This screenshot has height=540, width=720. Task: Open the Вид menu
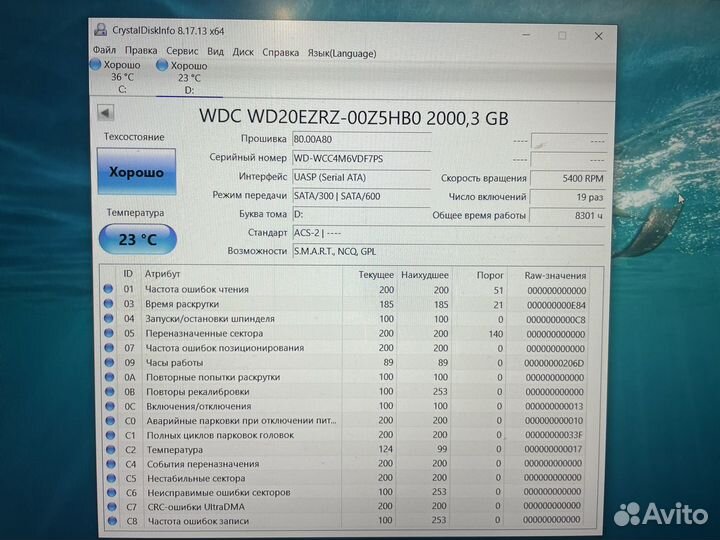click(x=215, y=51)
